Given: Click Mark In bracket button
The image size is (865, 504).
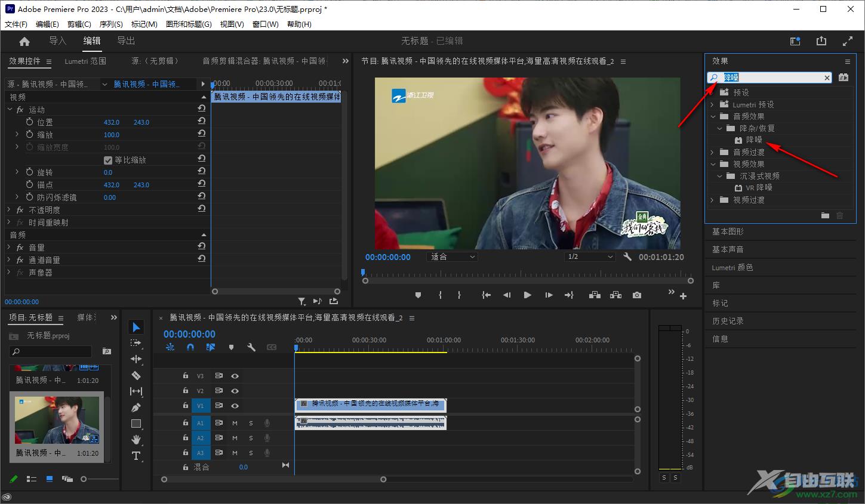Looking at the screenshot, I should 440,295.
